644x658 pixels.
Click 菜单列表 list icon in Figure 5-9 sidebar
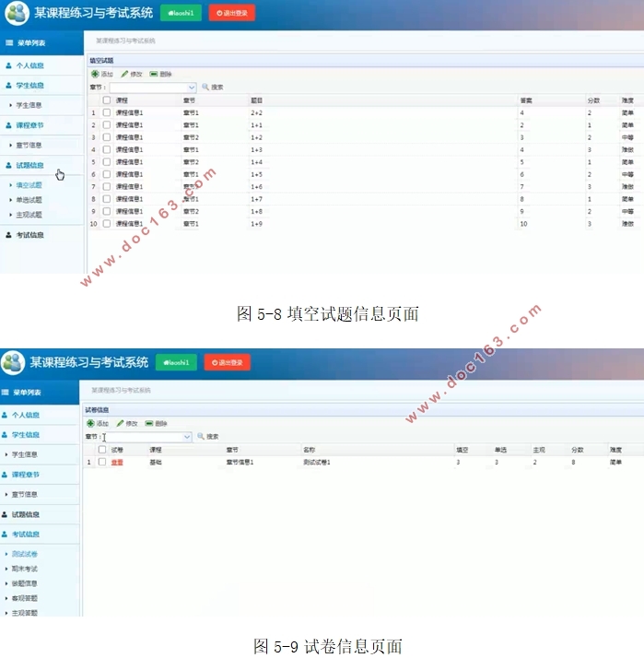click(5, 392)
